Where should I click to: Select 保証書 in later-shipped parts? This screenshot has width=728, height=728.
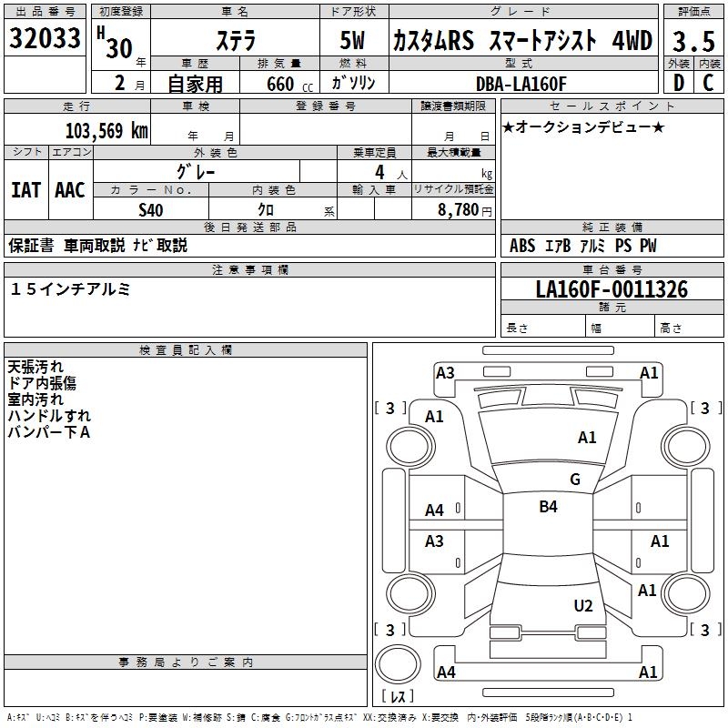pyautogui.click(x=31, y=246)
